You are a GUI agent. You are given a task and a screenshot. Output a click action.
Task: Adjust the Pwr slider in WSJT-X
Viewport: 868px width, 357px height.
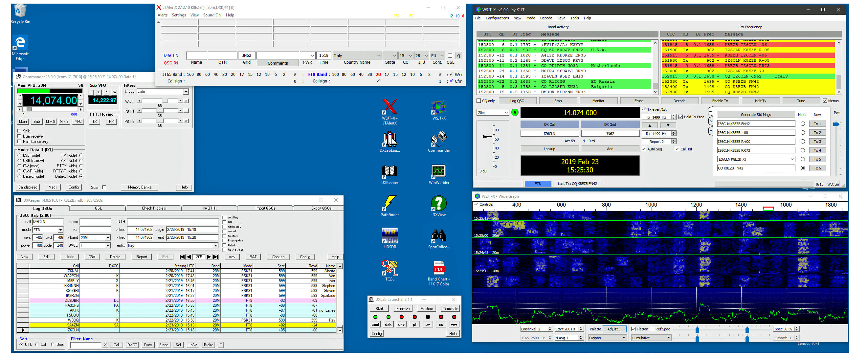pyautogui.click(x=836, y=124)
